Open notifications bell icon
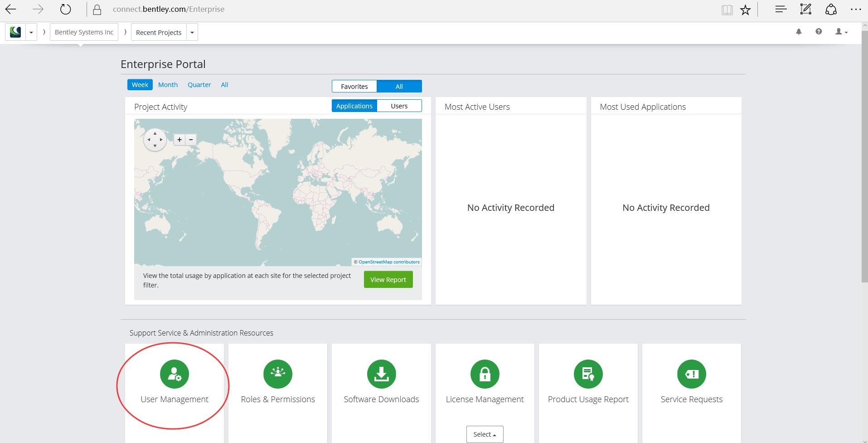Viewport: 868px width, 443px height. (799, 32)
